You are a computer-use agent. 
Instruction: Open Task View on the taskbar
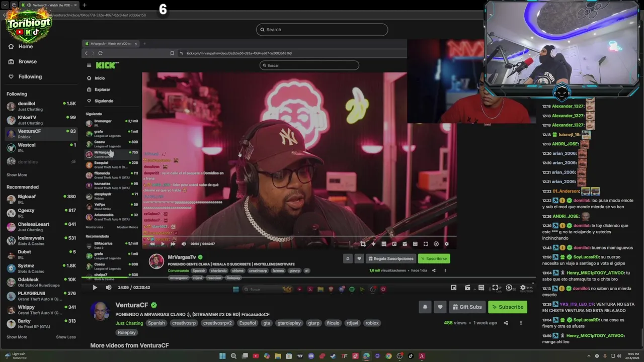point(245,356)
